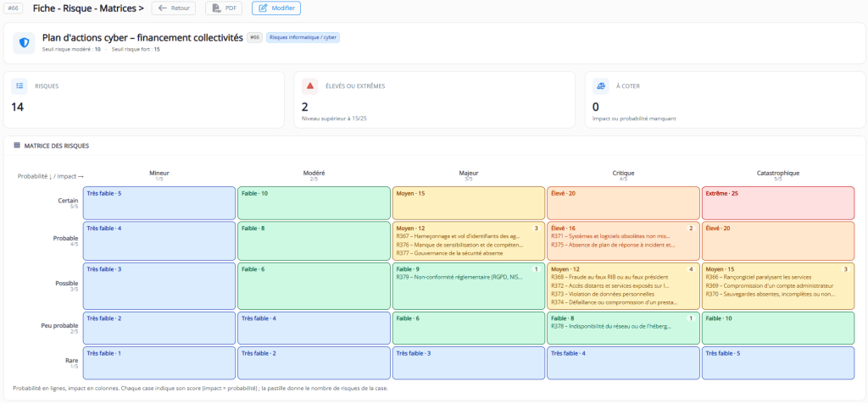Open risk R375 Absence de plan de réponse
Image resolution: width=868 pixels, height=403 pixels.
click(614, 245)
